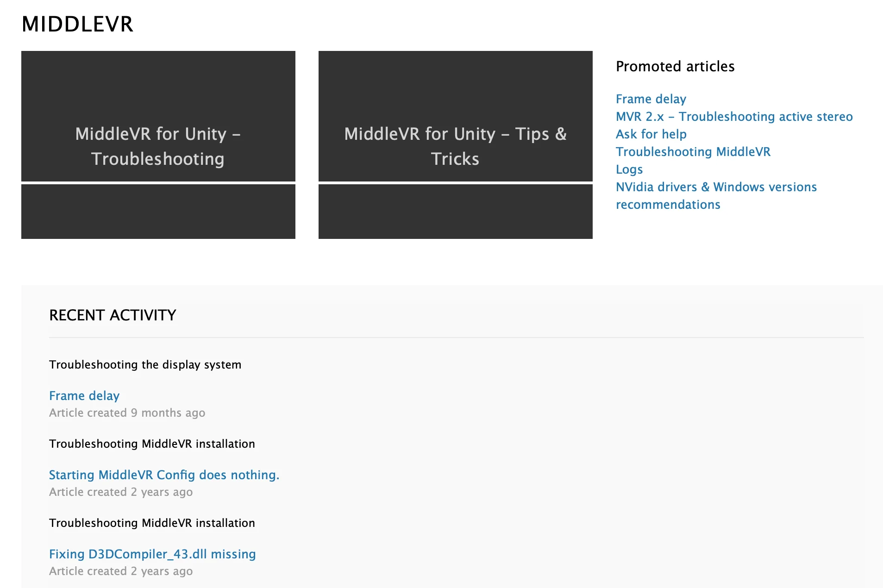Image resolution: width=883 pixels, height=588 pixels.
Task: Click the Promoted articles heading
Action: pyautogui.click(x=675, y=67)
